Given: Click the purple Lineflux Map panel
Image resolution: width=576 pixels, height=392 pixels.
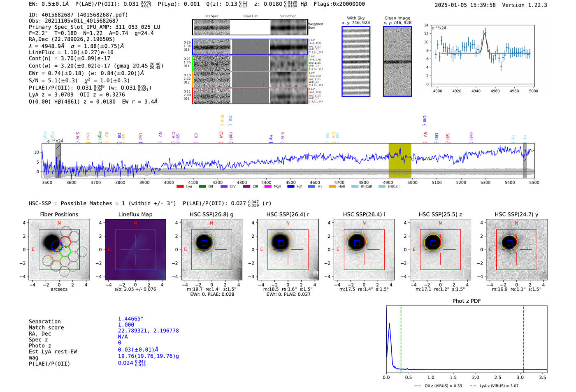Looking at the screenshot, I should point(135,250).
